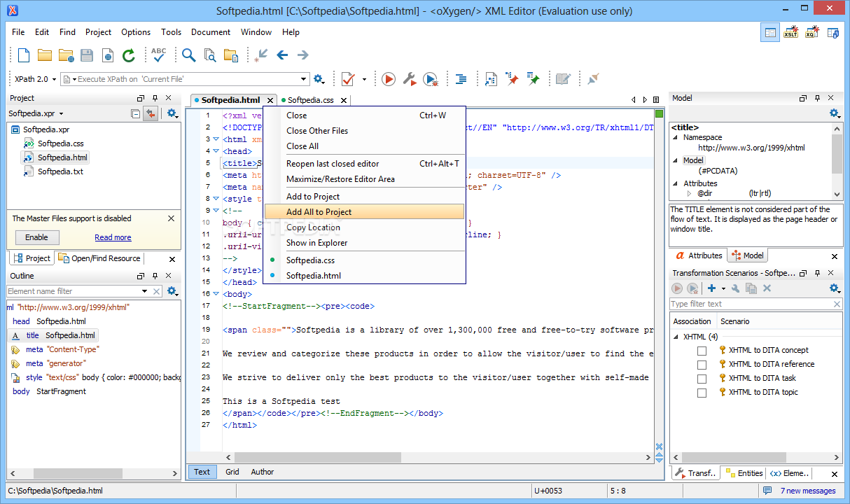Screen dimensions: 850x504
Task: Select the Editor perspective icon
Action: point(770,32)
